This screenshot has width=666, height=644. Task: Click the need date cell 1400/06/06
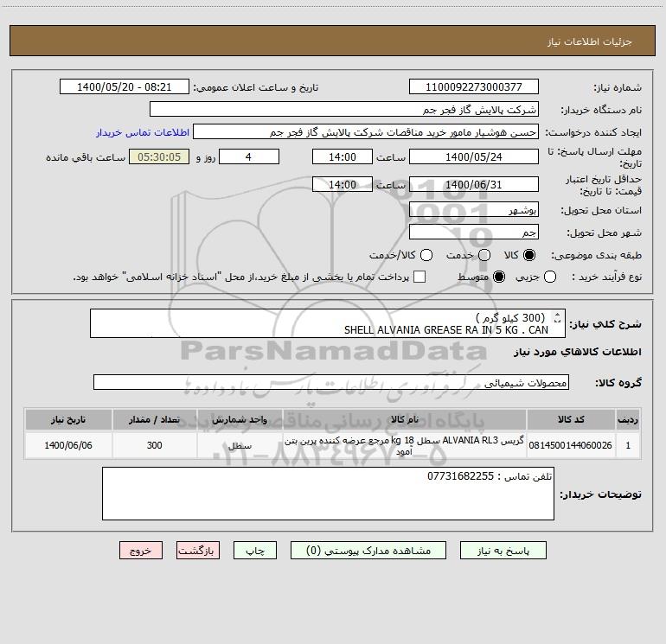click(x=68, y=445)
